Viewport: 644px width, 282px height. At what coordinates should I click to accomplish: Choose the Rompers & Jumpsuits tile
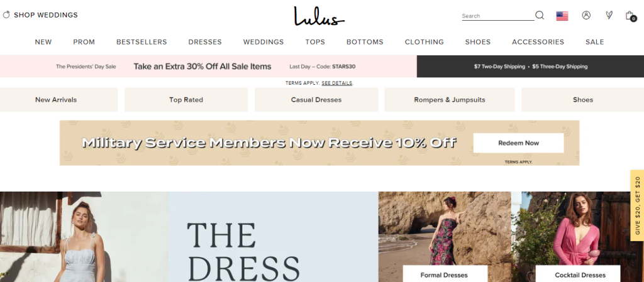click(x=449, y=100)
